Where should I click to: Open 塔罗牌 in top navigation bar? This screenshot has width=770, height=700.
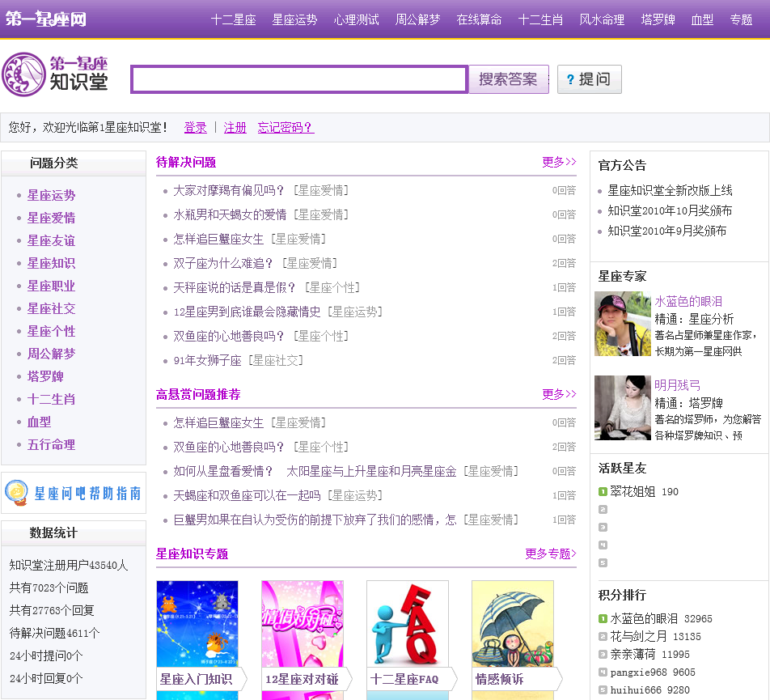pos(658,19)
